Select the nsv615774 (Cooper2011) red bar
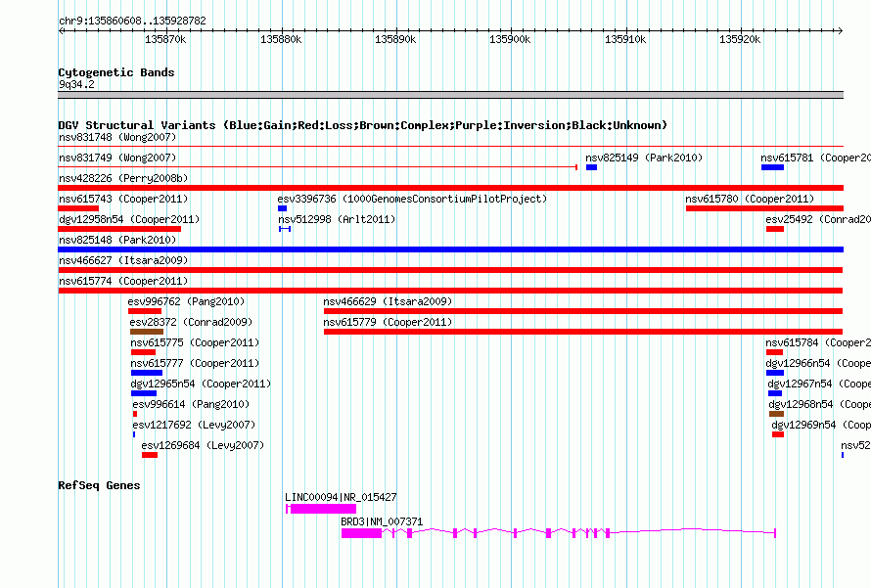Image resolution: width=871 pixels, height=588 pixels. pyautogui.click(x=450, y=291)
